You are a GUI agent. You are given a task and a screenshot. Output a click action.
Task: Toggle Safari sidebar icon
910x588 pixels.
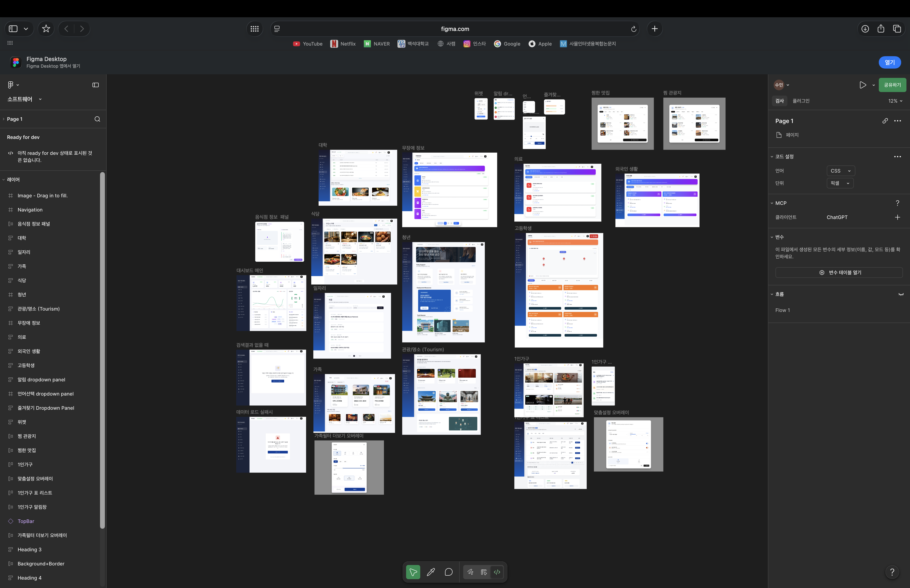[13, 29]
